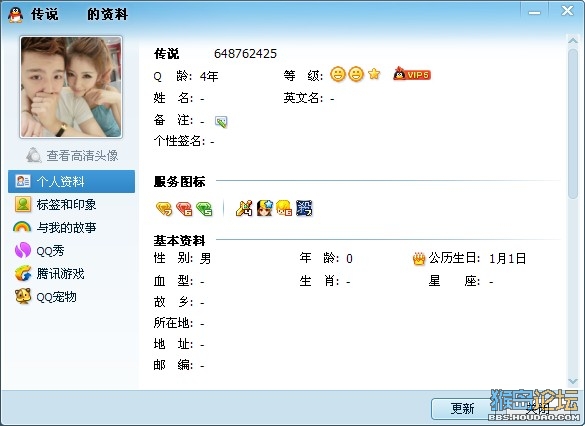Select the 个人资料 tab
The width and height of the screenshot is (585, 426).
coord(71,181)
